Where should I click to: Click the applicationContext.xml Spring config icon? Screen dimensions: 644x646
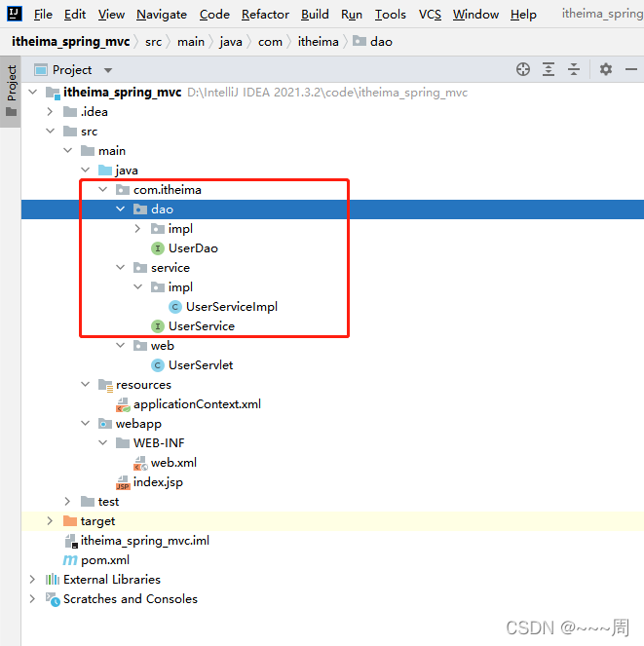pyautogui.click(x=123, y=404)
